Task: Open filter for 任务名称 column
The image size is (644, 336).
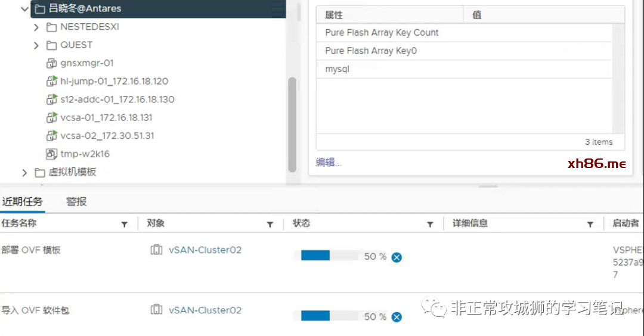Action: [x=124, y=224]
